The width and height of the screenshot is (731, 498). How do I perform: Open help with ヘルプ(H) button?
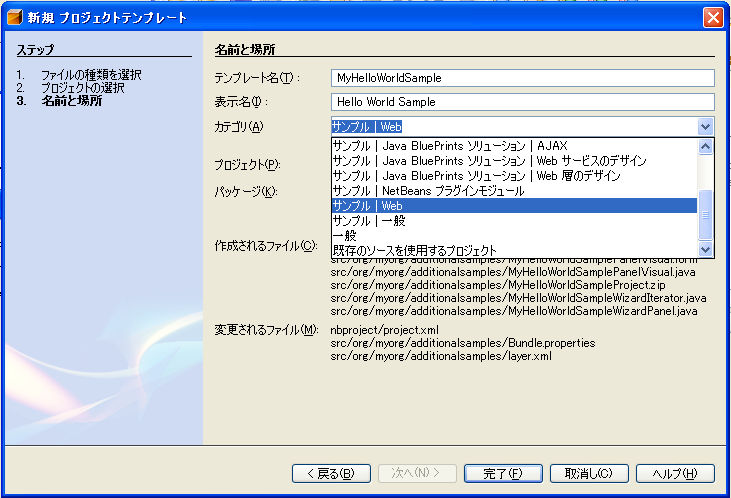click(675, 473)
